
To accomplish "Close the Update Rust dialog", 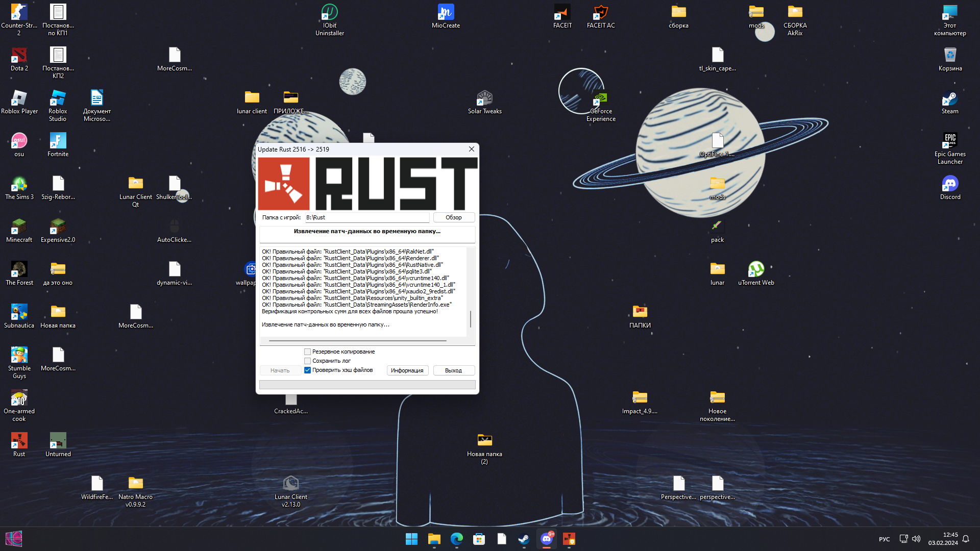I will click(x=471, y=149).
